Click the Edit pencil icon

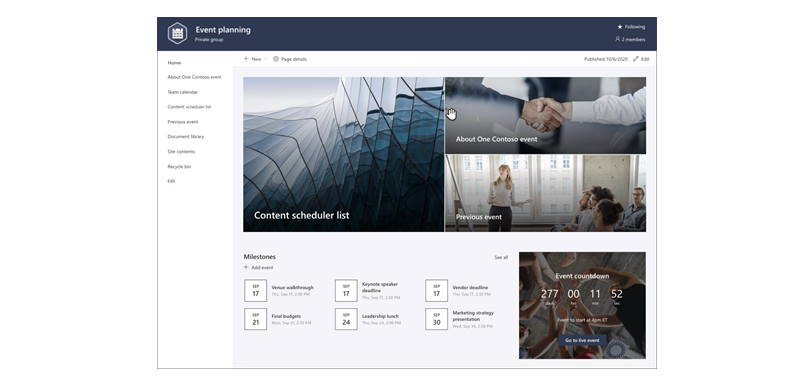point(636,59)
